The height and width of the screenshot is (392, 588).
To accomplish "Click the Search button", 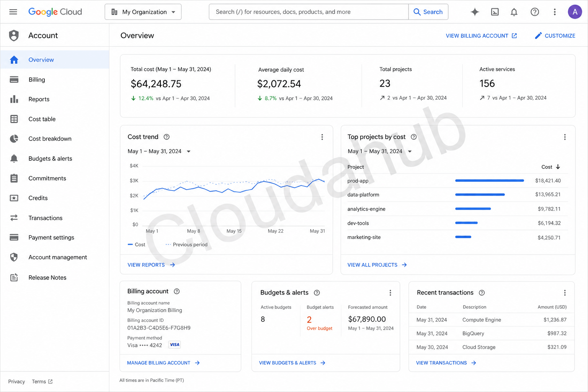I will coord(428,12).
